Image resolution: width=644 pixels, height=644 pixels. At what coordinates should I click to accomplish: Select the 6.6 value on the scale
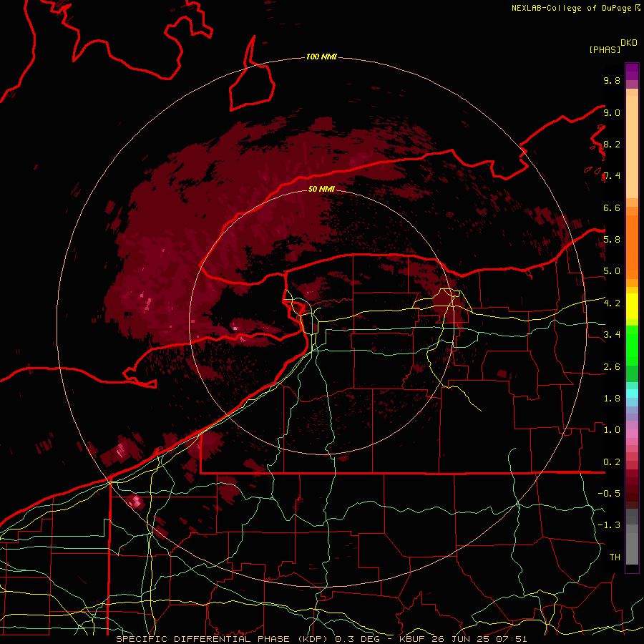point(612,208)
